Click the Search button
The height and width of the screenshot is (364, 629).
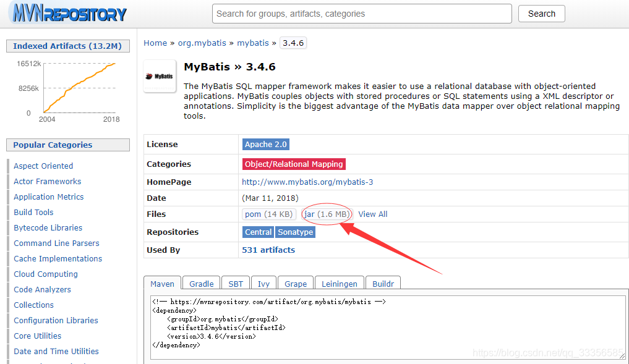pyautogui.click(x=542, y=14)
